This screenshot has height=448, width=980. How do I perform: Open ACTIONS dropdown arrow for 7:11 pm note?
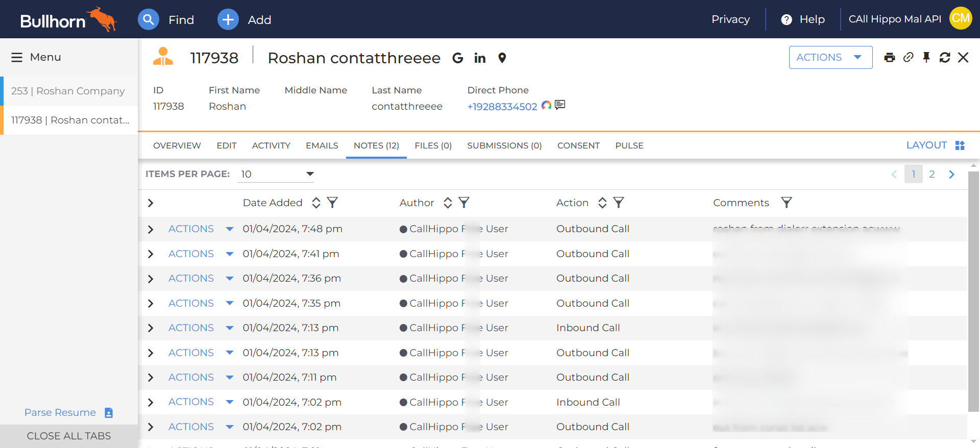(230, 377)
